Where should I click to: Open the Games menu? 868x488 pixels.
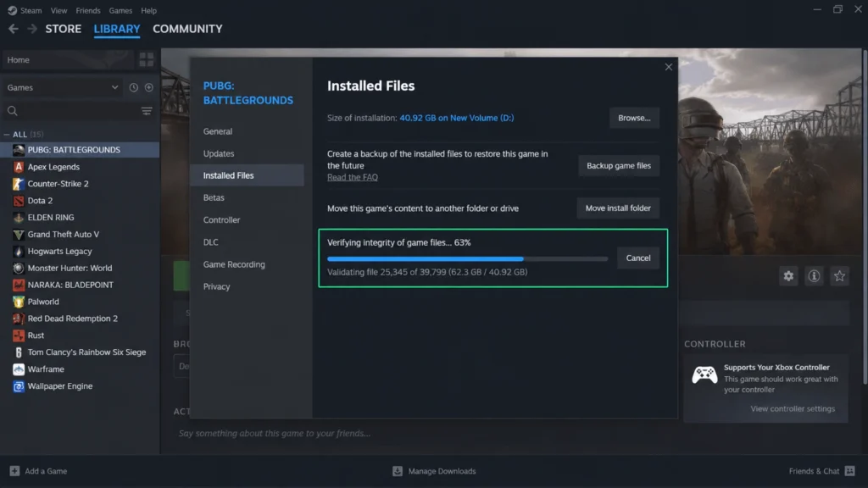(x=120, y=10)
